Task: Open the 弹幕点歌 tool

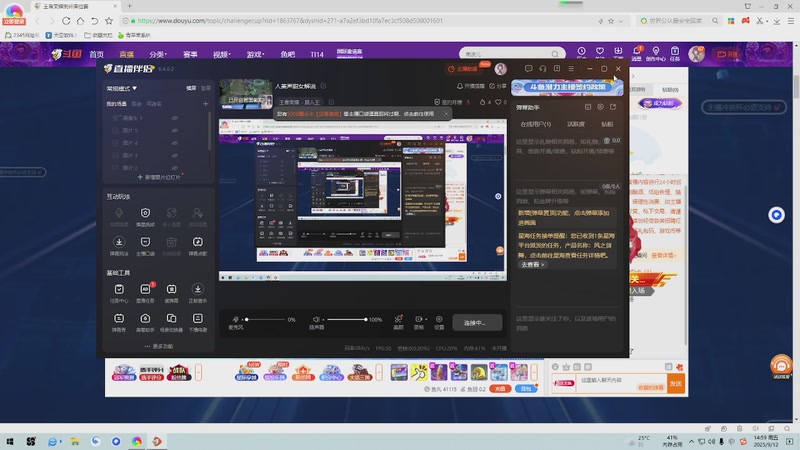Action: pos(197,245)
